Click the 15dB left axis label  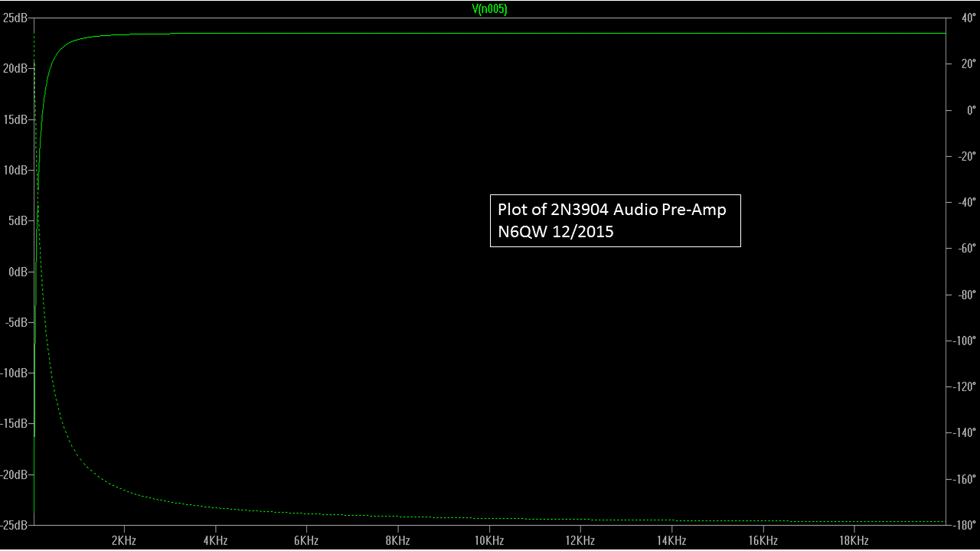point(15,119)
